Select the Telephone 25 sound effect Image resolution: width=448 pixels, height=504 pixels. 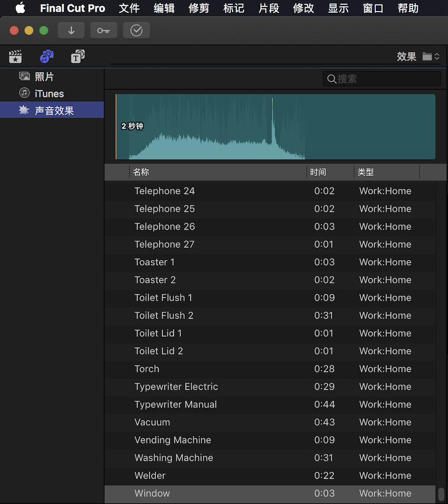point(270,209)
